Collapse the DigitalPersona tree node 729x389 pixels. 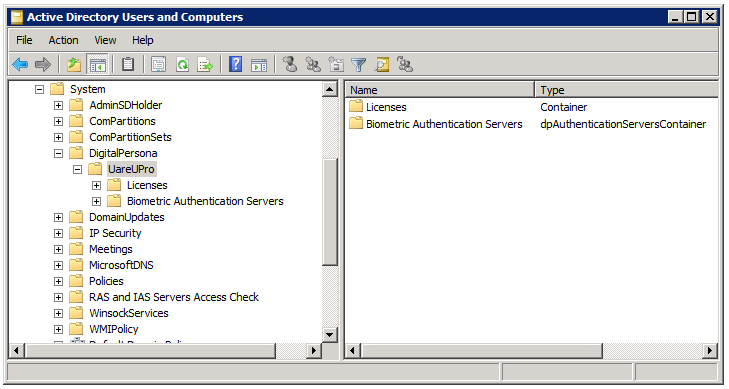coord(58,153)
